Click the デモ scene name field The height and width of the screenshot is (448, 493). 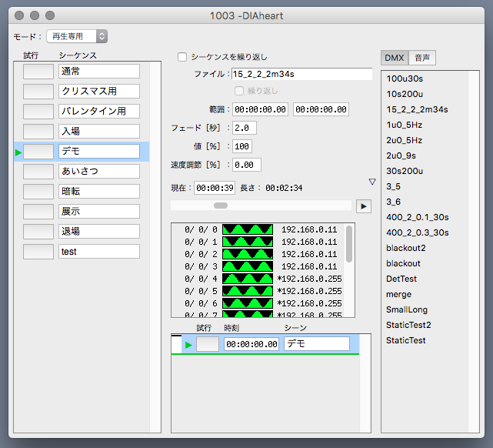point(317,343)
